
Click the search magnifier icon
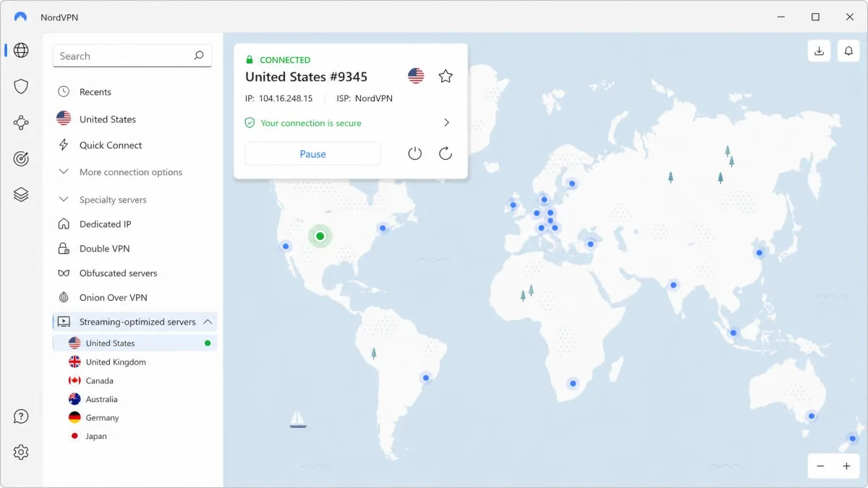199,56
